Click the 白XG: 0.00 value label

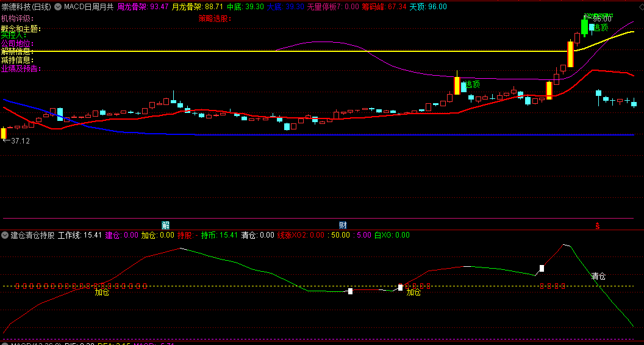click(x=392, y=235)
